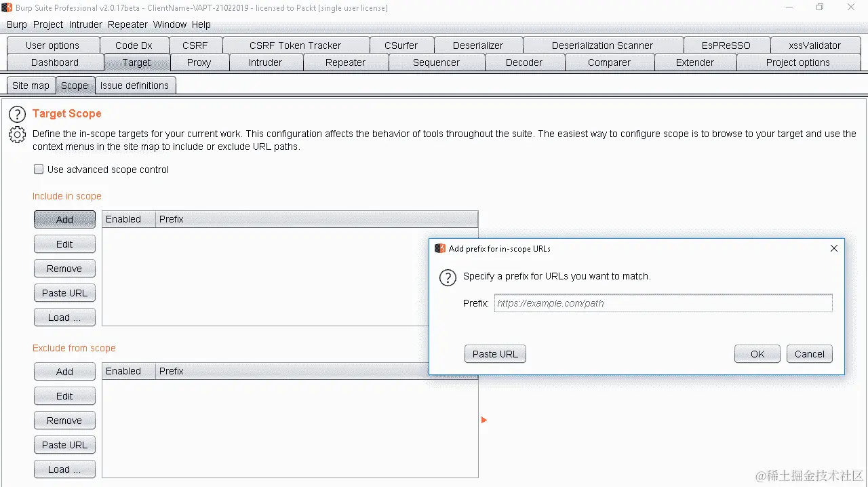
Task: Switch to Project options tab
Action: point(797,62)
